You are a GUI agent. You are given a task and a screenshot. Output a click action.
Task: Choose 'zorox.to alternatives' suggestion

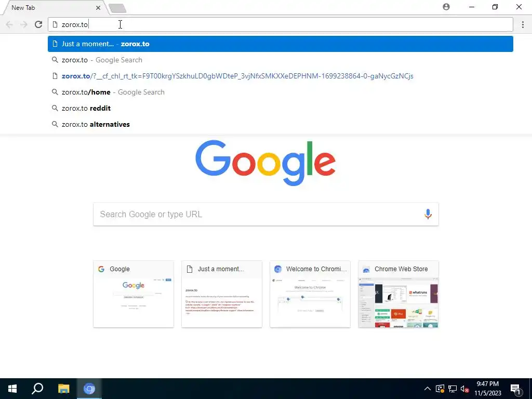pos(280,124)
